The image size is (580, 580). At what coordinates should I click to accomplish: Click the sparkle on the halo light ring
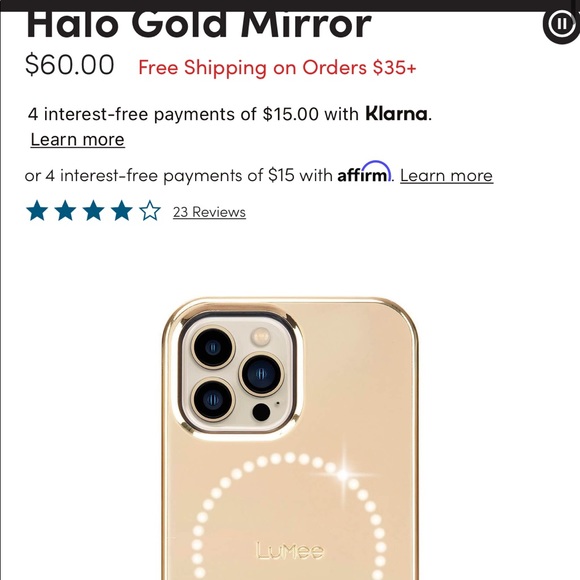[344, 475]
